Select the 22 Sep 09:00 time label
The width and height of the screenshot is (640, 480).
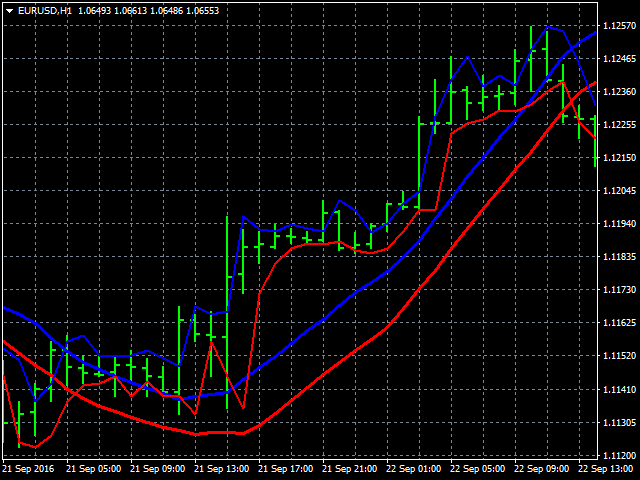click(x=541, y=468)
